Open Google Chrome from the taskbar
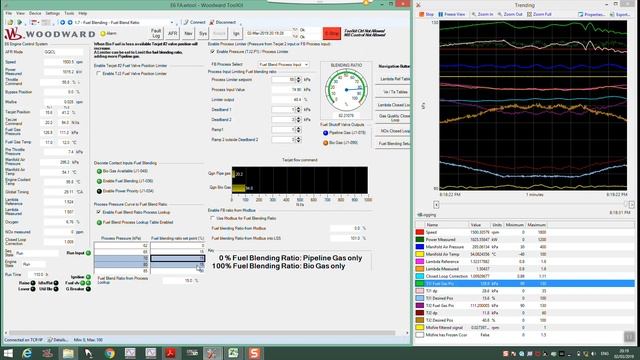The width and height of the screenshot is (640, 360). (109, 353)
